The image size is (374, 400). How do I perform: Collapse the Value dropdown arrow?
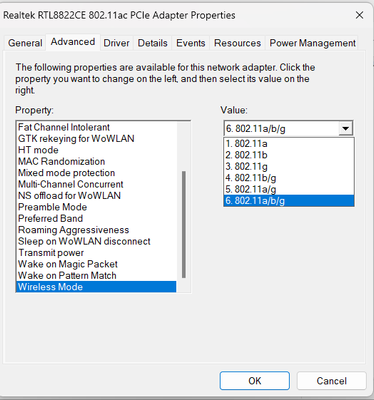click(346, 128)
